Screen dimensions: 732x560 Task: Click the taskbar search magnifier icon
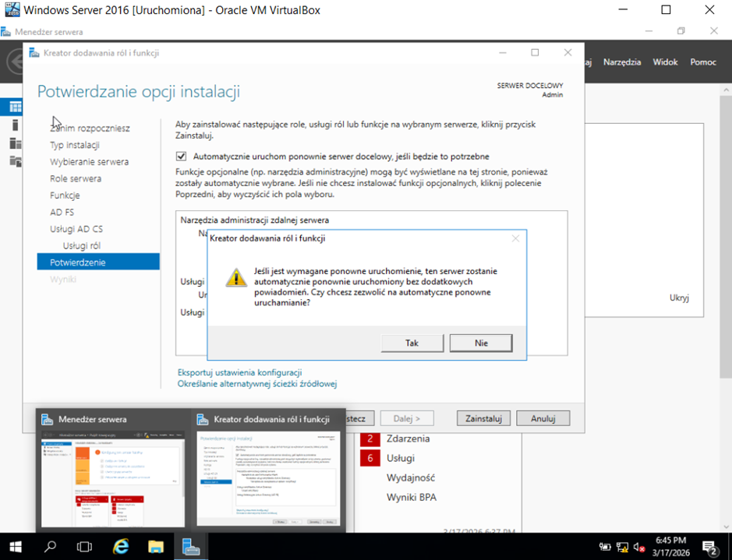click(51, 546)
